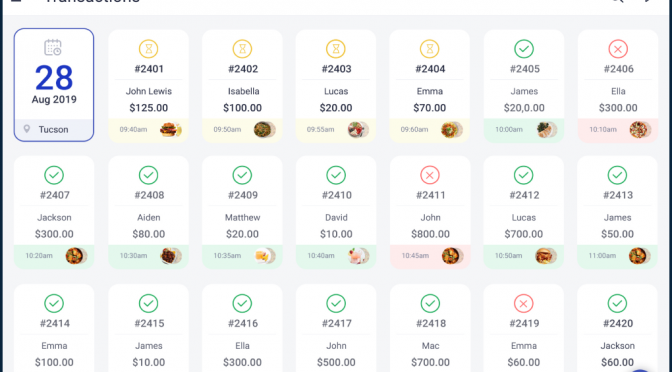Select Jackson's $300.00 order #2407
This screenshot has height=372, width=672.
(x=54, y=212)
